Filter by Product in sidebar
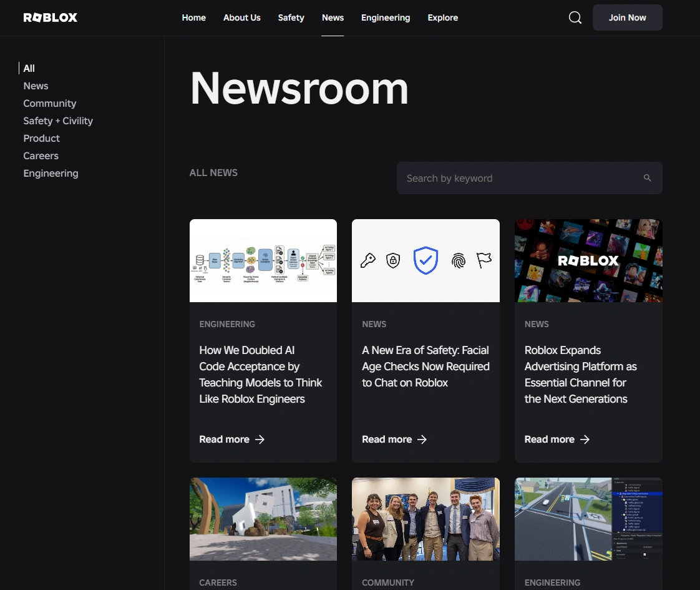The width and height of the screenshot is (700, 590). 42,138
